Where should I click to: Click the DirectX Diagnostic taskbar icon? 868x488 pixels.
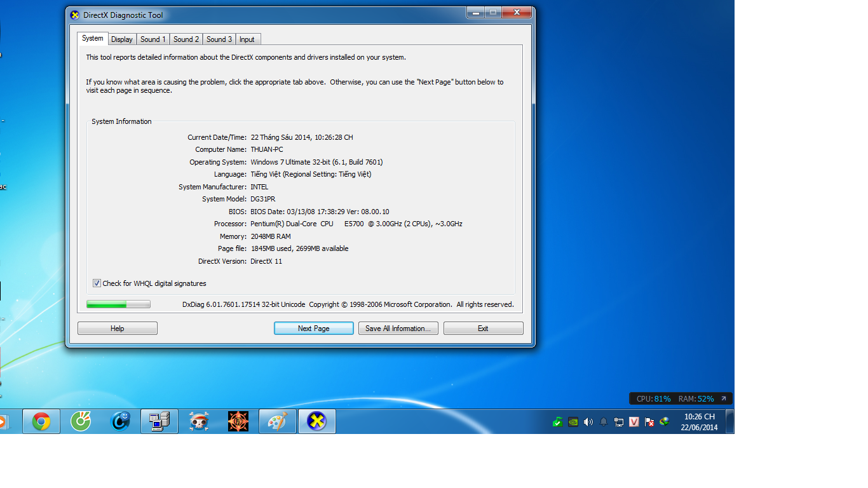(316, 421)
